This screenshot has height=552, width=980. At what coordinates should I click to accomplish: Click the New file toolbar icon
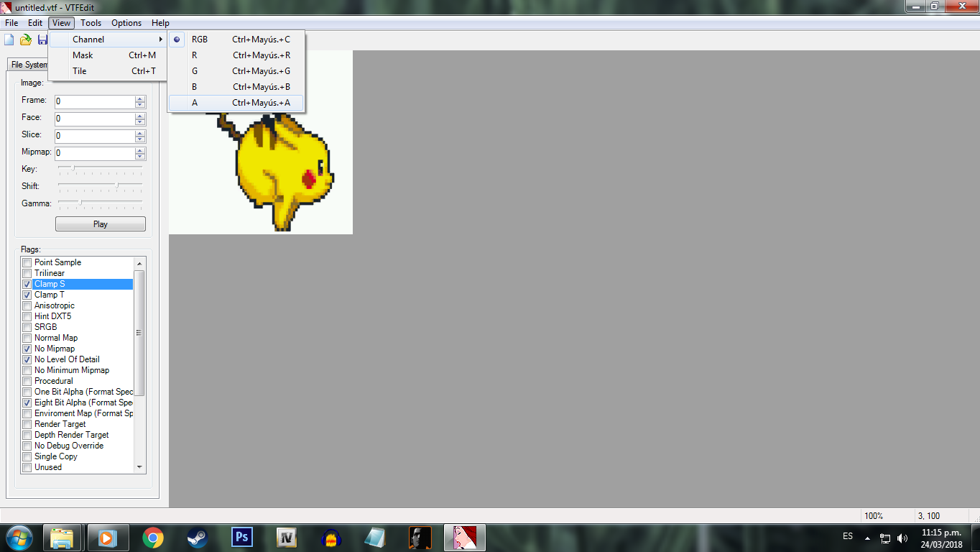click(x=9, y=40)
